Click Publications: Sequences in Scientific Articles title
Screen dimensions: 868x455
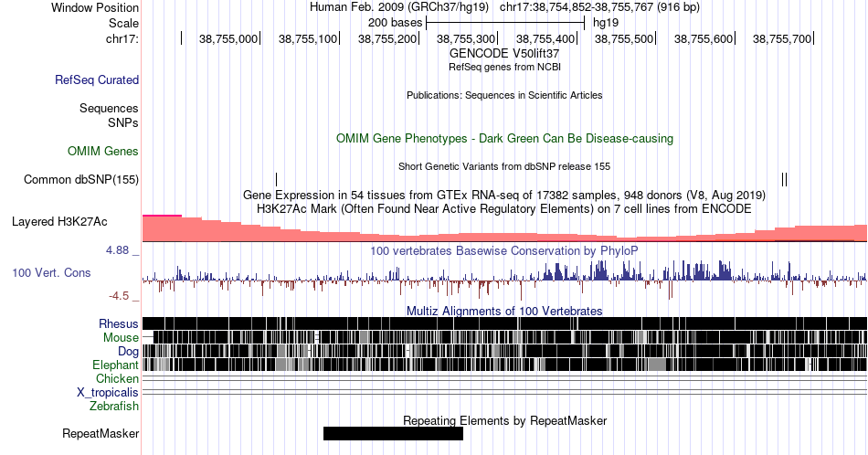click(x=504, y=95)
